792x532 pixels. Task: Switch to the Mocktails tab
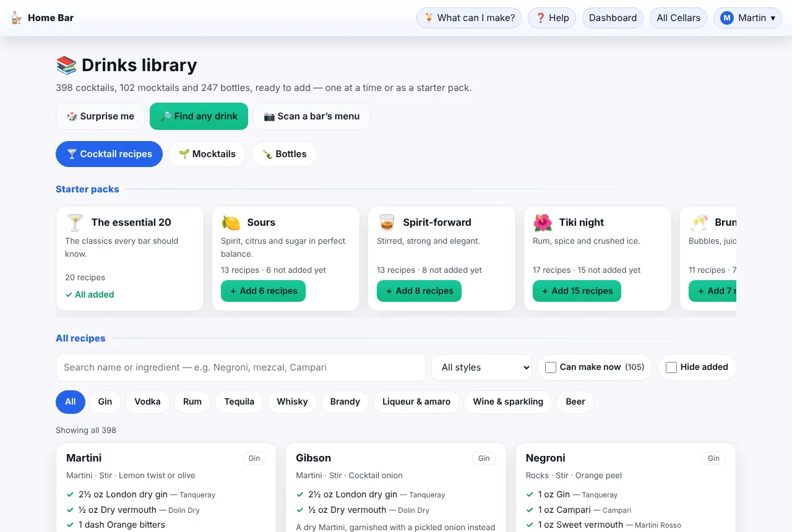207,154
